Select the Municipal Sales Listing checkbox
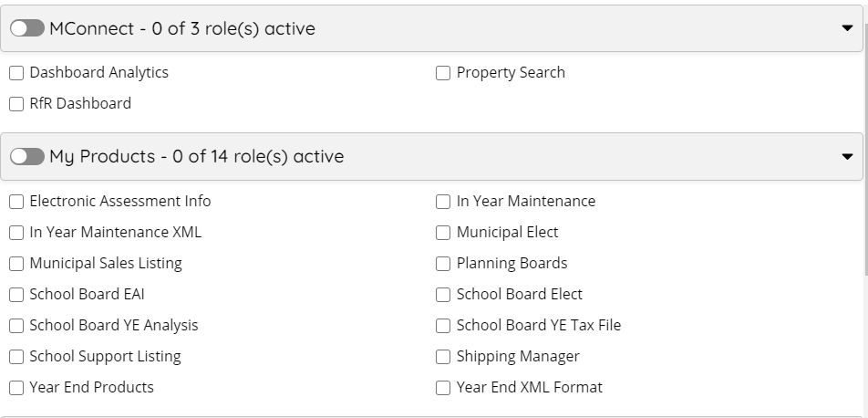868x418 pixels. click(16, 264)
